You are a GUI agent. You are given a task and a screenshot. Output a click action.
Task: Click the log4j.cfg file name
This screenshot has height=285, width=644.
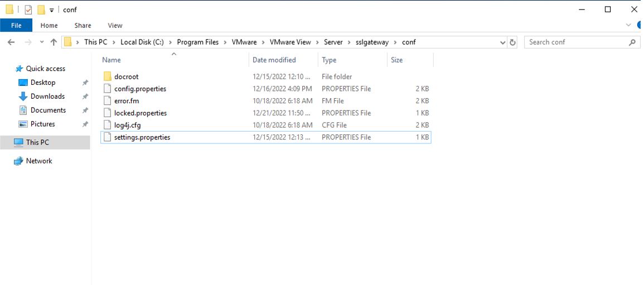pos(127,125)
